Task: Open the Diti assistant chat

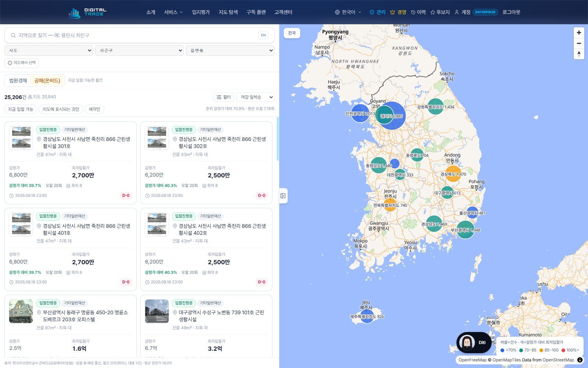Action: (x=474, y=343)
